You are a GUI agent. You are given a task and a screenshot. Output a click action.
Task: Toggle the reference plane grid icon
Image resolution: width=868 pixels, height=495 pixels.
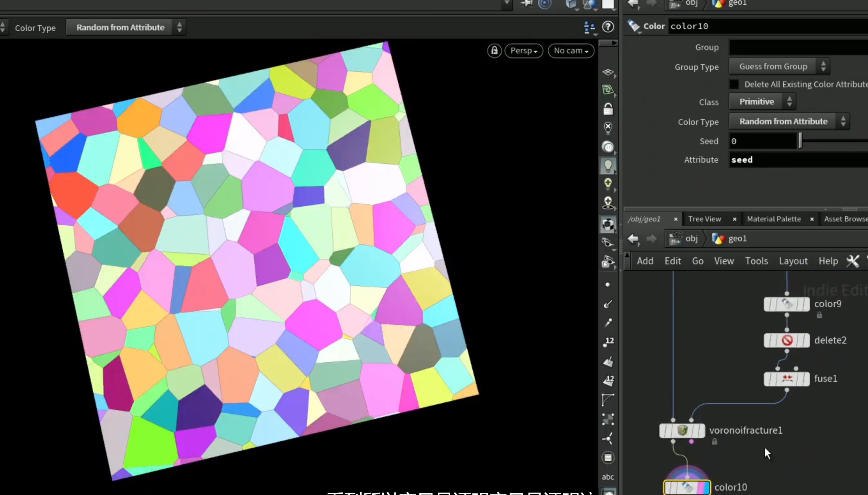[x=608, y=72]
